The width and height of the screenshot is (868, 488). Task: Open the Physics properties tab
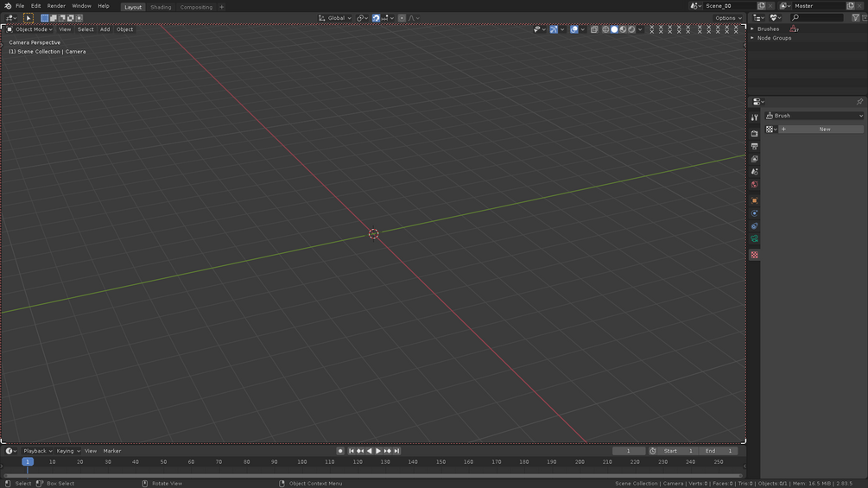pyautogui.click(x=754, y=213)
